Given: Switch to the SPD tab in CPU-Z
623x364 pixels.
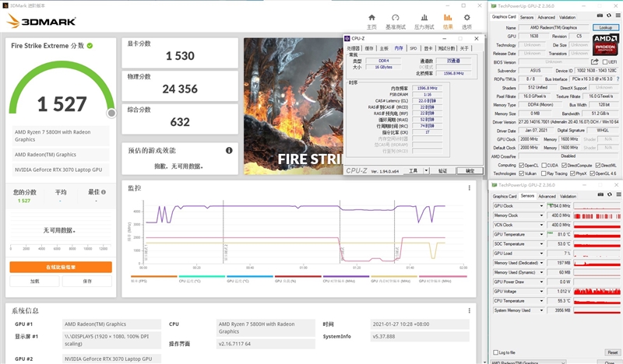Looking at the screenshot, I should click(414, 48).
